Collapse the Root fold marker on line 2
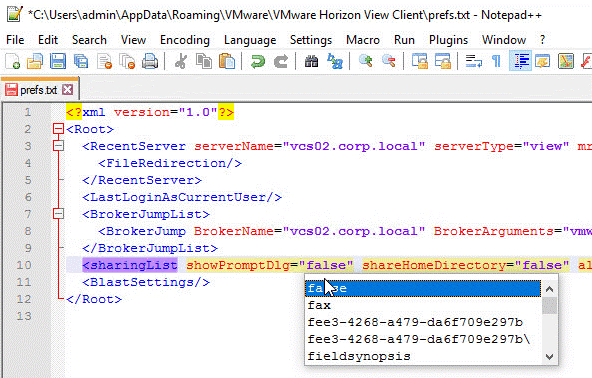The width and height of the screenshot is (592, 378). tap(59, 129)
